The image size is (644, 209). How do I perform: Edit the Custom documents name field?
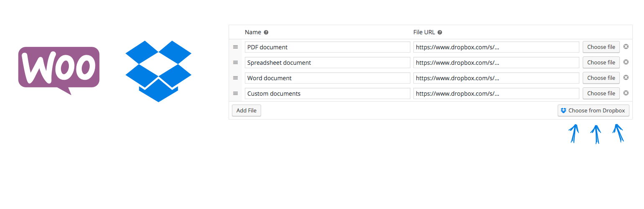pyautogui.click(x=327, y=93)
